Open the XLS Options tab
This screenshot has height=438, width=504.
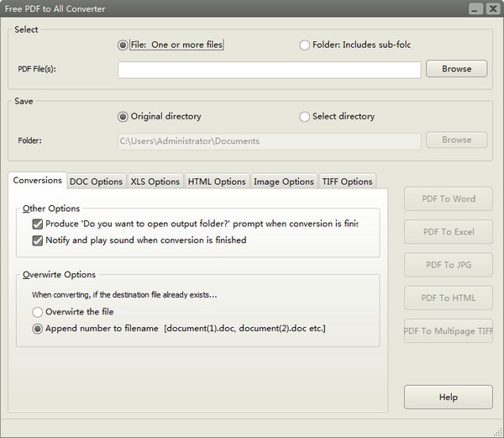(155, 182)
